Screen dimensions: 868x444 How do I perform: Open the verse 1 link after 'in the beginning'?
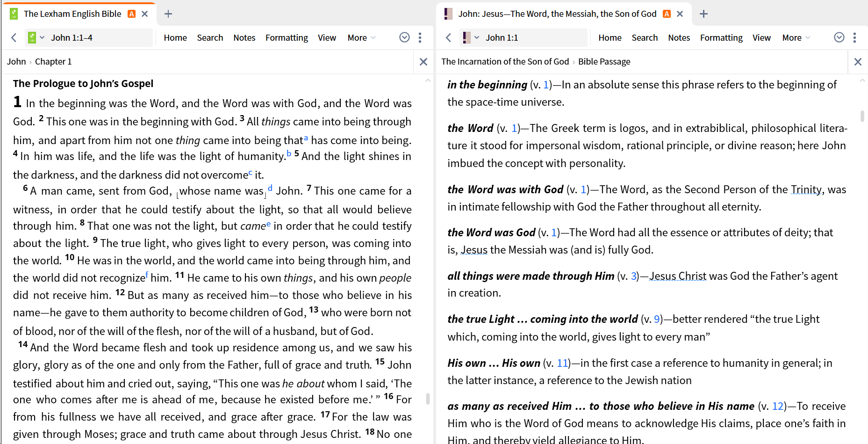click(546, 85)
